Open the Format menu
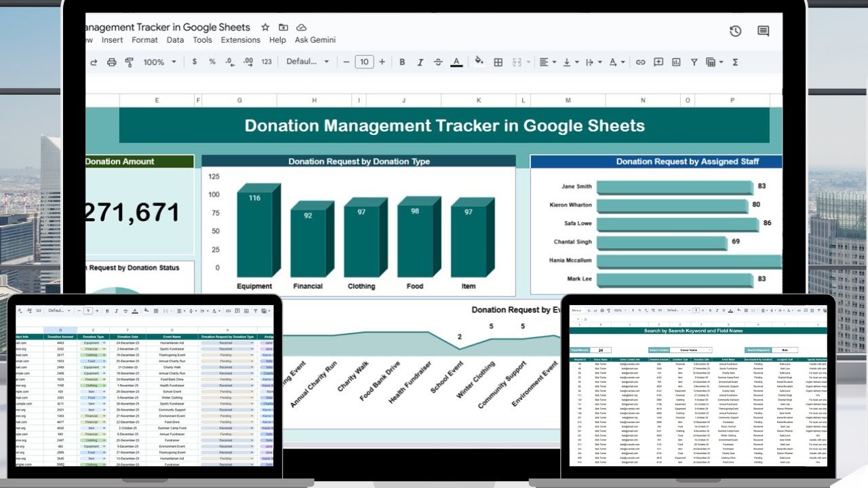Viewport: 868px width, 488px height. coord(144,40)
